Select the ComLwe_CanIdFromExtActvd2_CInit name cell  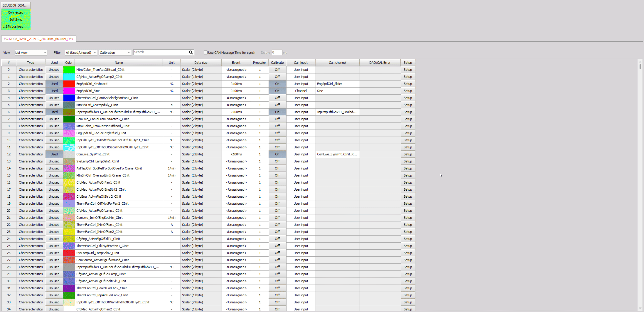119,119
